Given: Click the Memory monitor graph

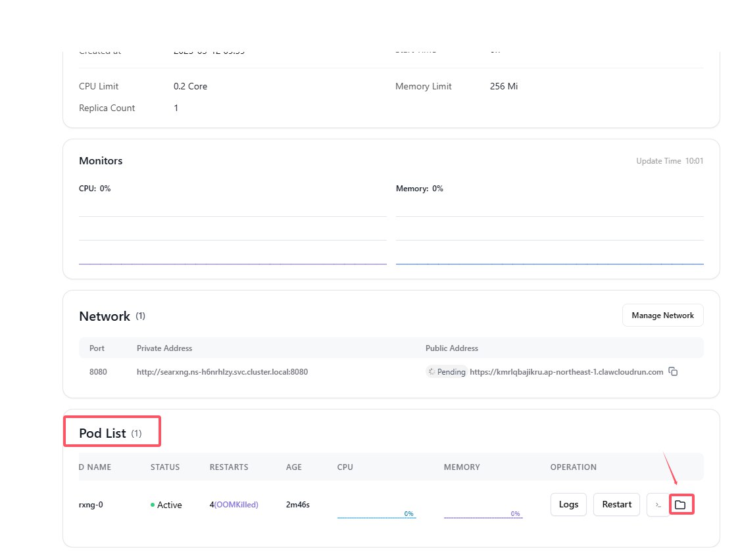Looking at the screenshot, I should pos(550,232).
